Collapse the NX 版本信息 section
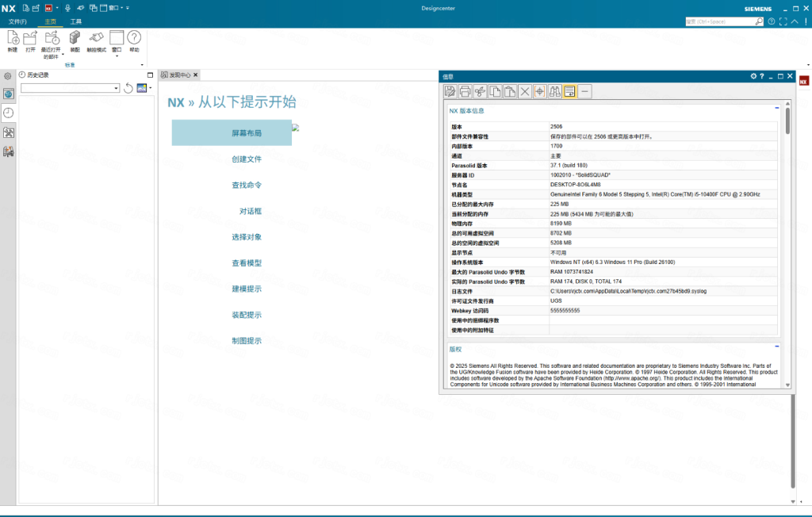Image resolution: width=812 pixels, height=517 pixels. pyautogui.click(x=776, y=108)
